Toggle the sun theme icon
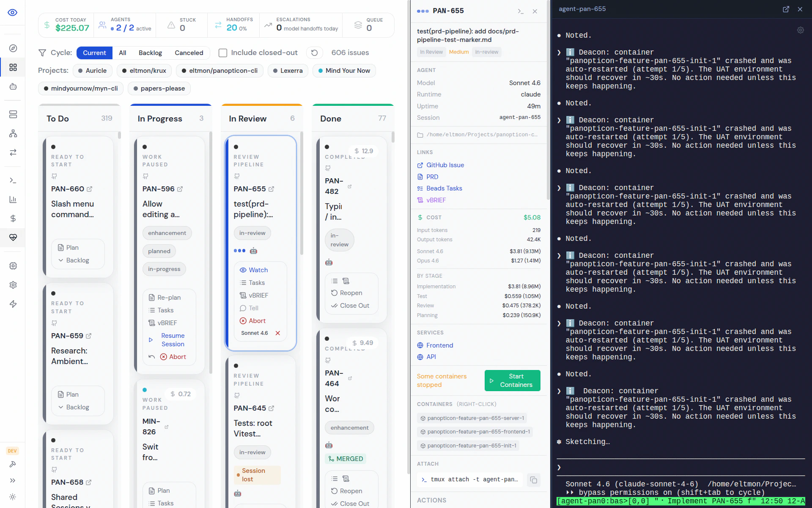 [13, 497]
